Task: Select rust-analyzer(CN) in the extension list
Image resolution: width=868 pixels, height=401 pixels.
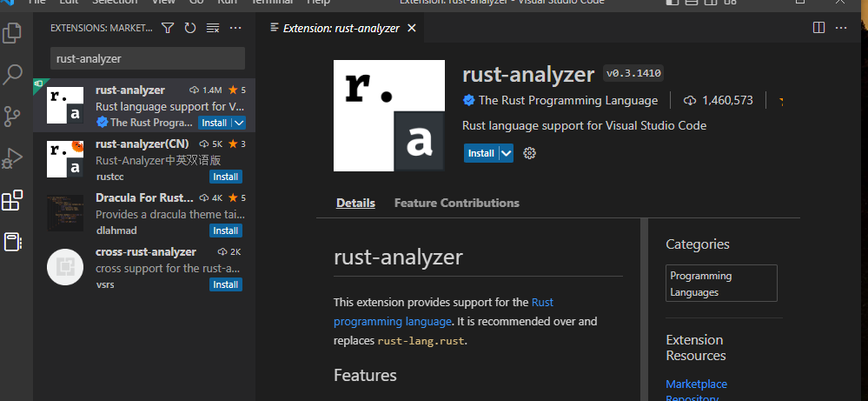Action: pyautogui.click(x=144, y=159)
